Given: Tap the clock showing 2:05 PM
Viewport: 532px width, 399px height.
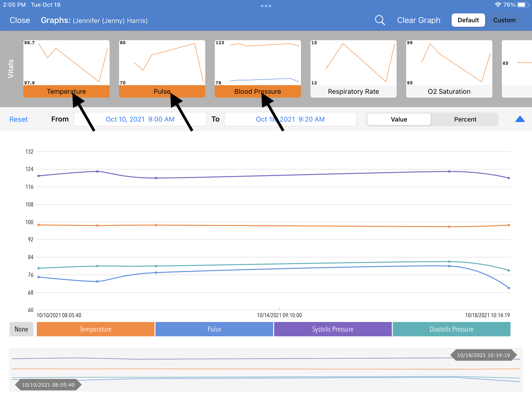Looking at the screenshot, I should coord(14,5).
